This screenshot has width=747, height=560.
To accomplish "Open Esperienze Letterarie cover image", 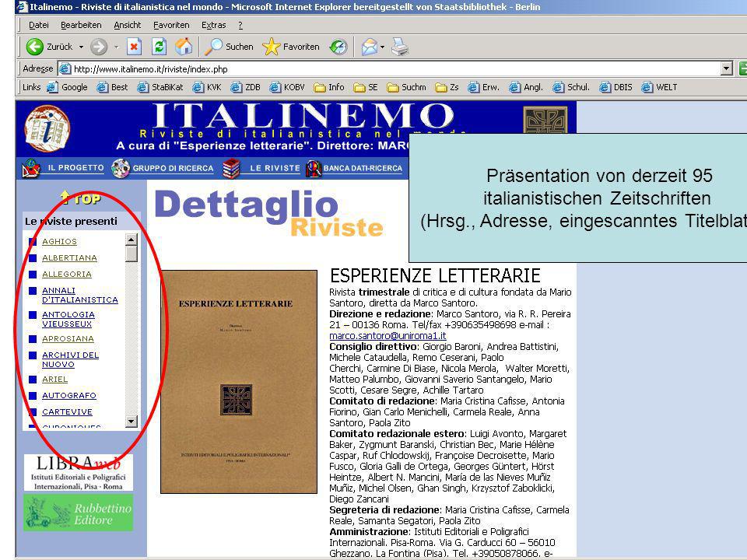I will [x=239, y=382].
